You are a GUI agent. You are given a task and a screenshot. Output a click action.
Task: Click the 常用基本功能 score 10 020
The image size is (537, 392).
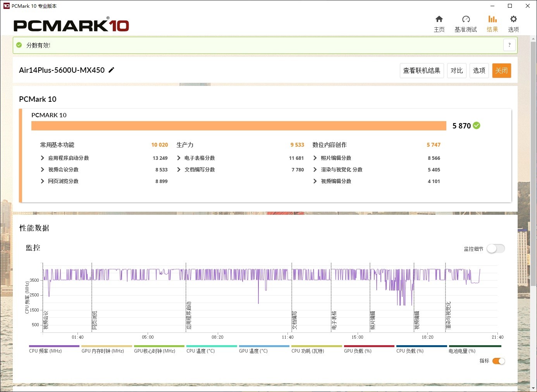click(160, 145)
